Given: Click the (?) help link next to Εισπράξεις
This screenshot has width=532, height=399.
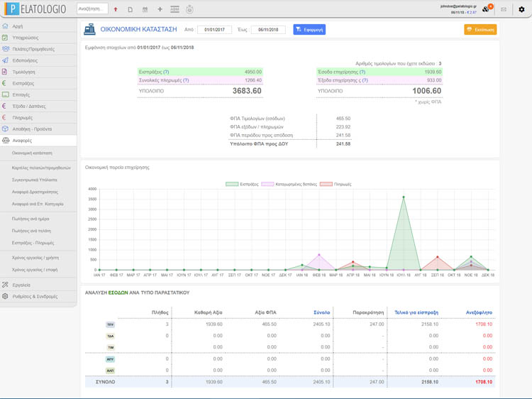Looking at the screenshot, I should [166, 72].
